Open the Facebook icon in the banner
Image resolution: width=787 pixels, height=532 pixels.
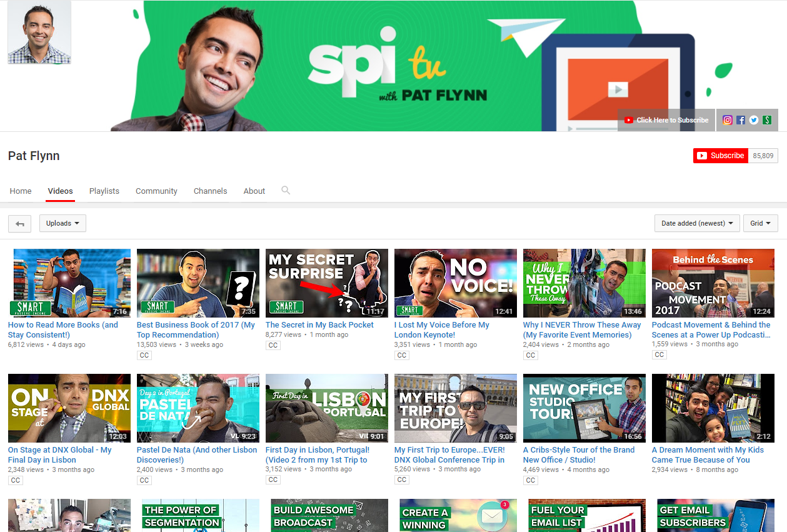coord(741,120)
